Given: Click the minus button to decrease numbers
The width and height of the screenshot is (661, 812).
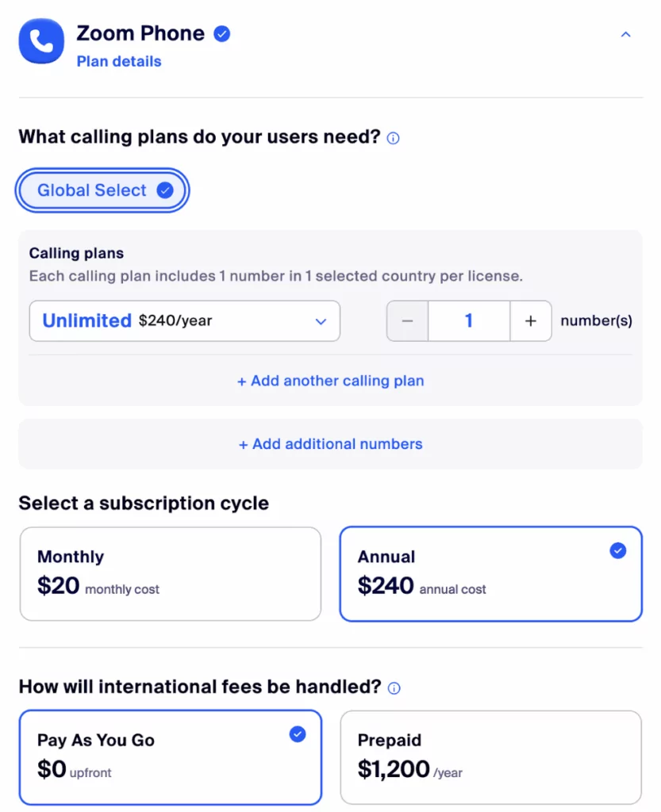Looking at the screenshot, I should 407,321.
